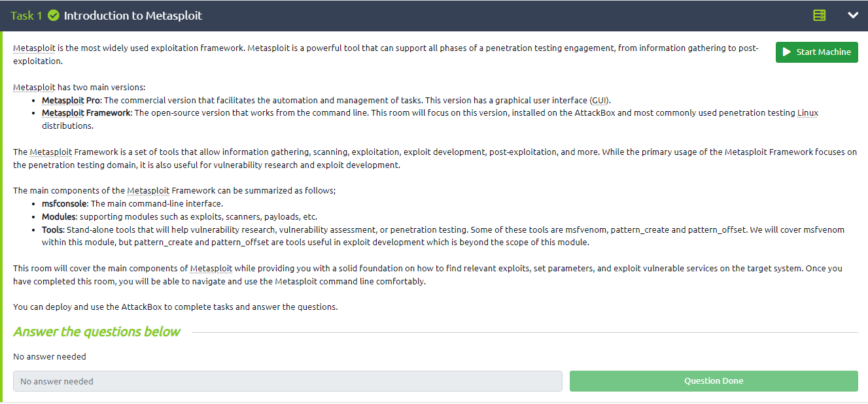Click the play triangle on Start Machine
Viewport: 868px width, 404px height.
[787, 52]
